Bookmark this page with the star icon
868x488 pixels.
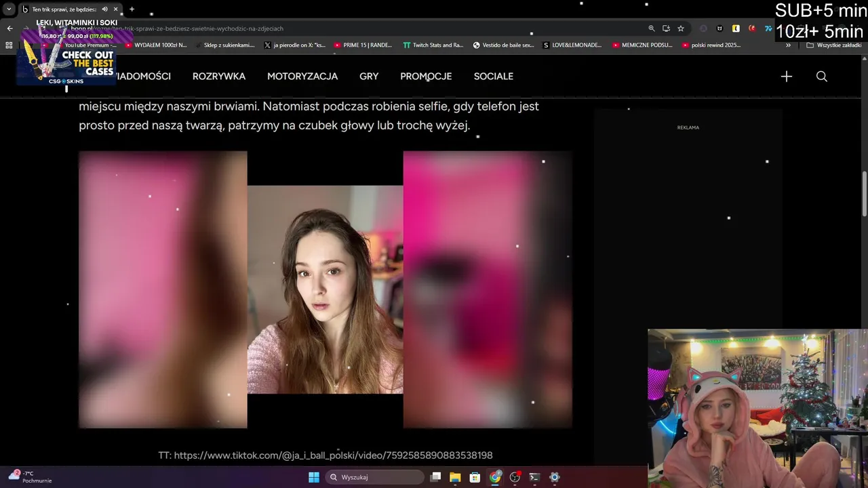tap(681, 28)
